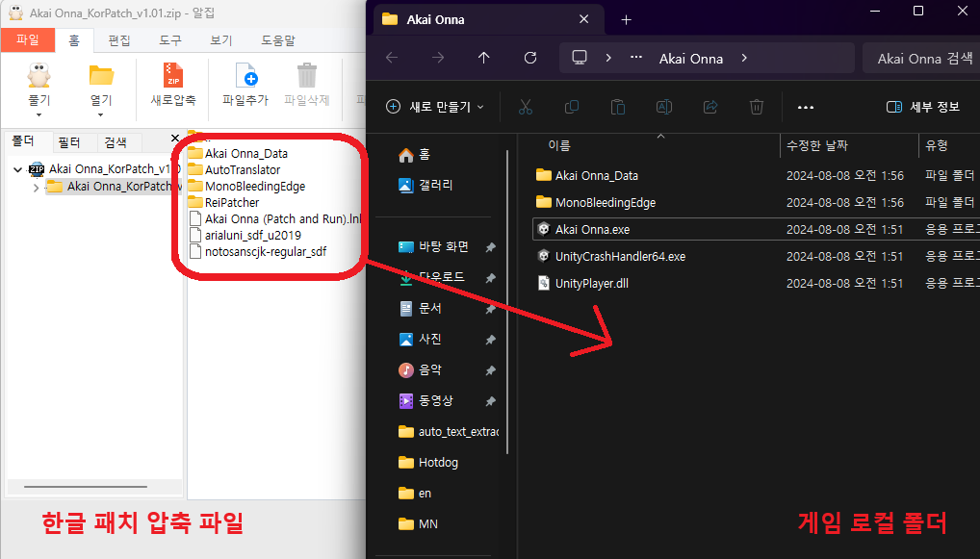Click the Akai Onna 검색 search box
Screen dimensions: 980x559
[x=920, y=59]
